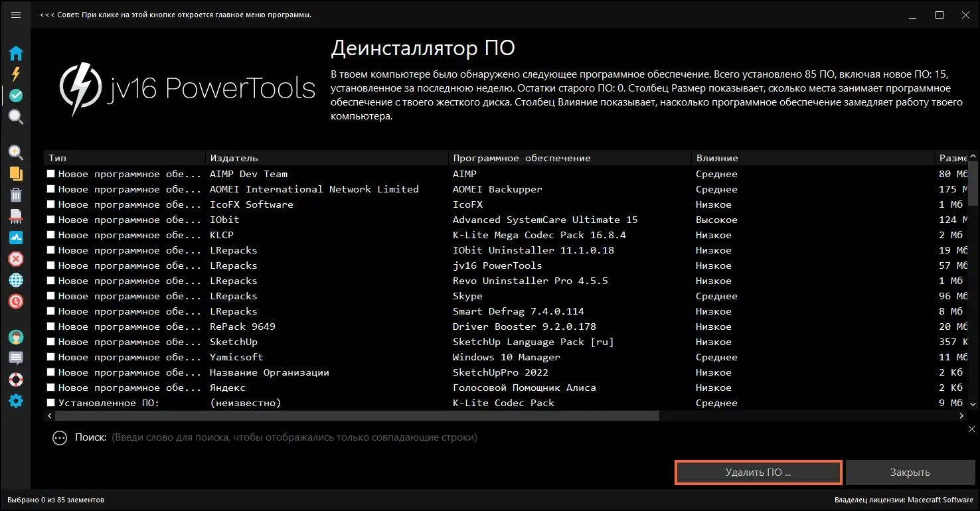Check the Skype row checkbox
The image size is (980, 511).
click(51, 296)
